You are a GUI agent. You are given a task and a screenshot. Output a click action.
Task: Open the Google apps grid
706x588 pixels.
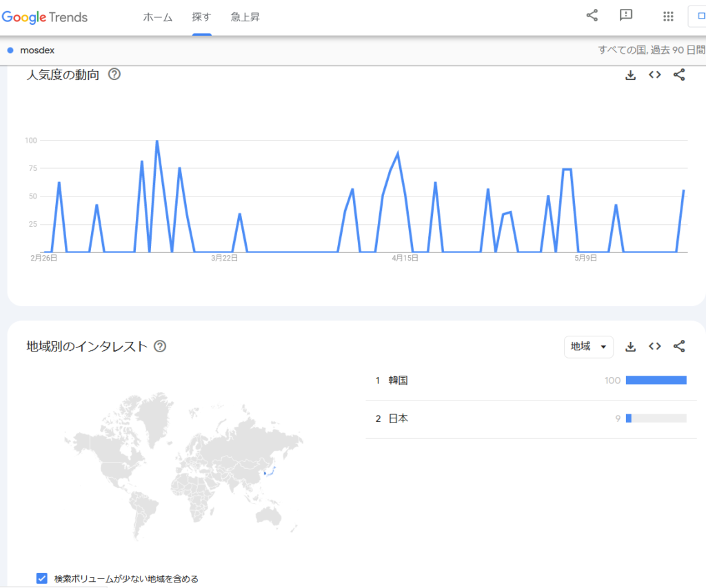(667, 17)
